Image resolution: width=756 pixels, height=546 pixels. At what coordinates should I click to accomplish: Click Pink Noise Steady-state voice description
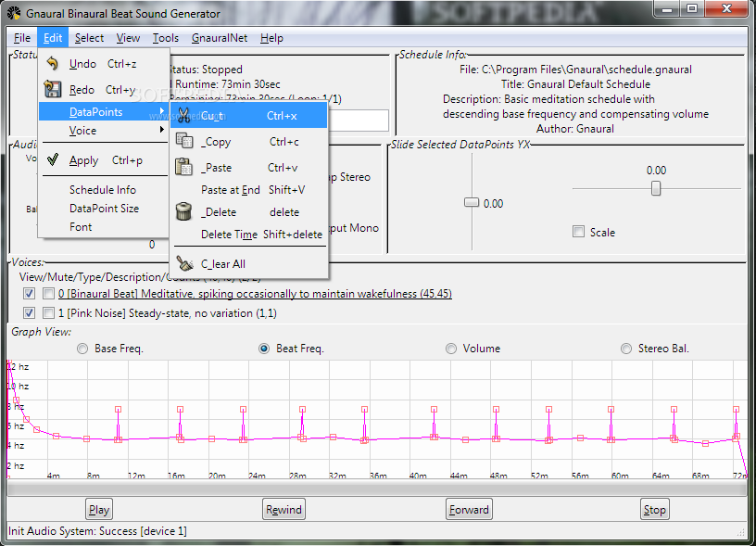(168, 313)
